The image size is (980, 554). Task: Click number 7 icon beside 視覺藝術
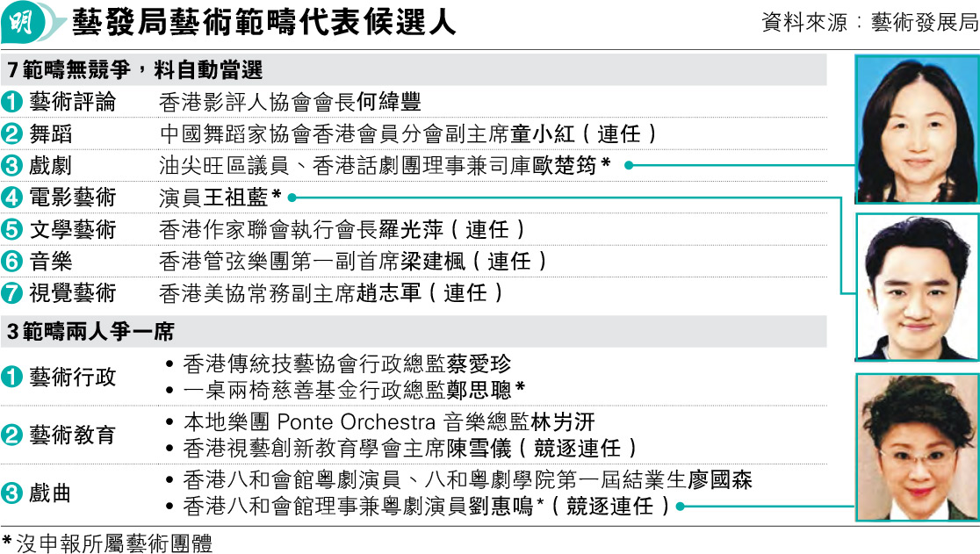point(12,292)
